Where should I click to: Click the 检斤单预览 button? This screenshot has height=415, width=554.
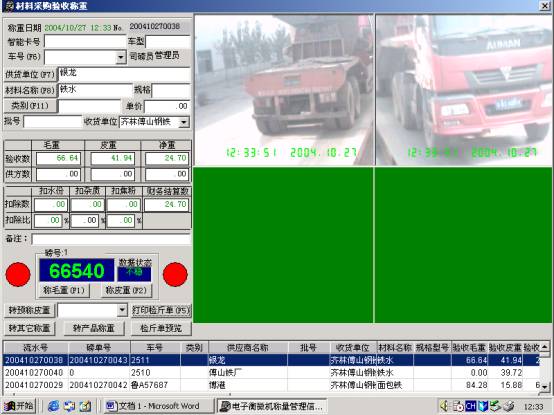pyautogui.click(x=161, y=328)
